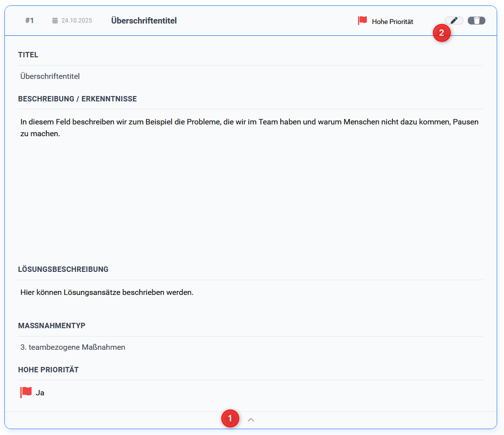Click the "MASSNAHMENTYP" section heading

point(52,326)
